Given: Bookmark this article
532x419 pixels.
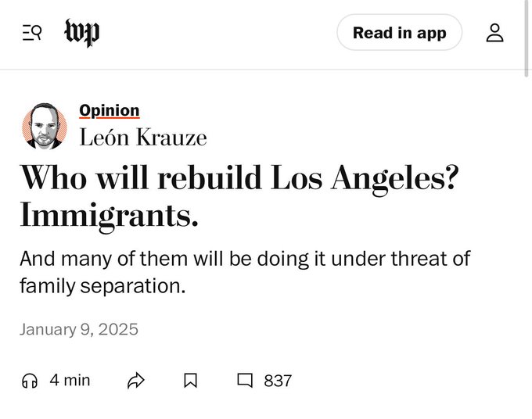Looking at the screenshot, I should (x=190, y=381).
